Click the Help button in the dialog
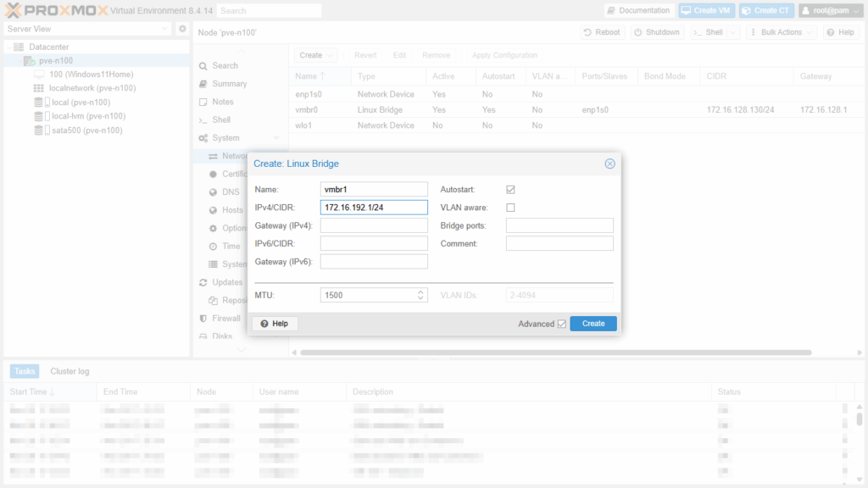Image resolution: width=868 pixels, height=488 pixels. click(274, 324)
